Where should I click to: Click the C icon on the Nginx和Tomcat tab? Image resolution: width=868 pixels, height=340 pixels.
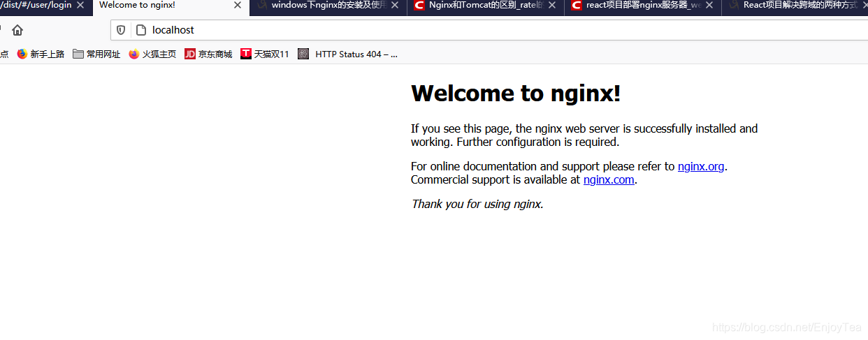(419, 6)
